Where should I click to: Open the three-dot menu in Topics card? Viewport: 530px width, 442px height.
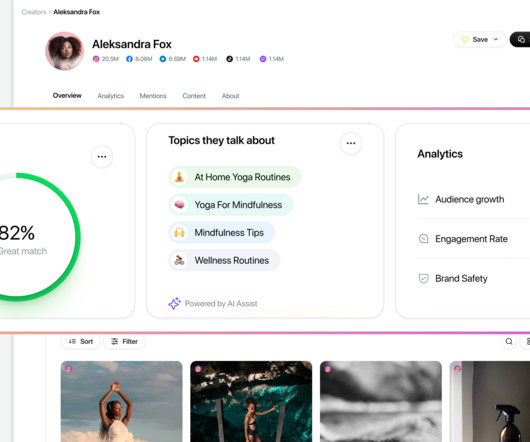pos(351,143)
